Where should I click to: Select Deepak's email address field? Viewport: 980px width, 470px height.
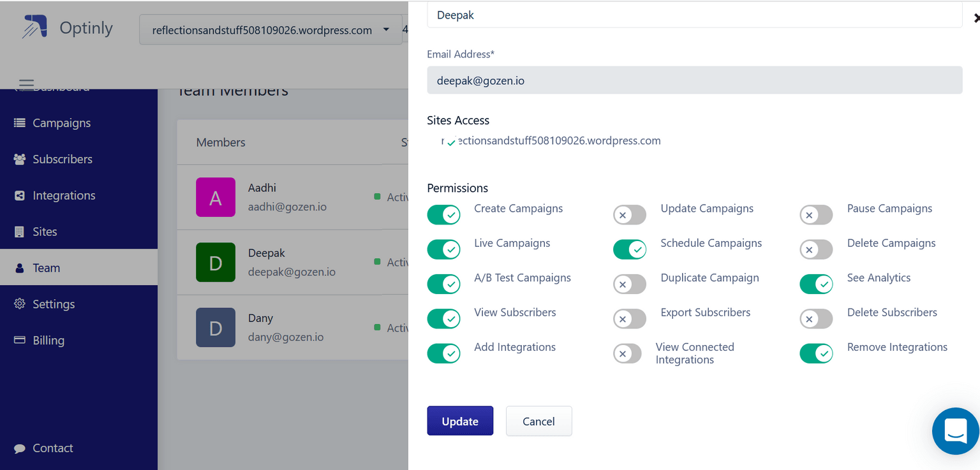695,80
